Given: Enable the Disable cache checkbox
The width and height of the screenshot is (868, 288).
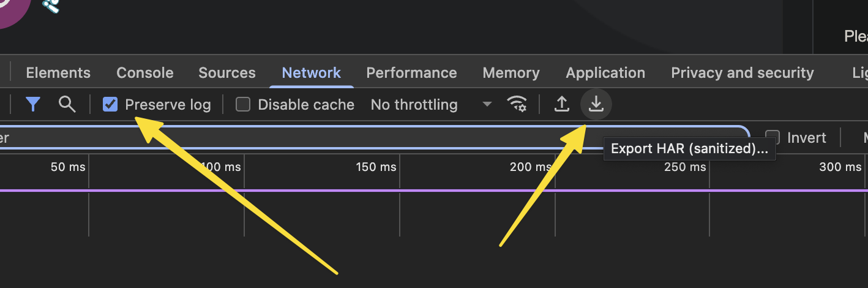Looking at the screenshot, I should tap(244, 105).
